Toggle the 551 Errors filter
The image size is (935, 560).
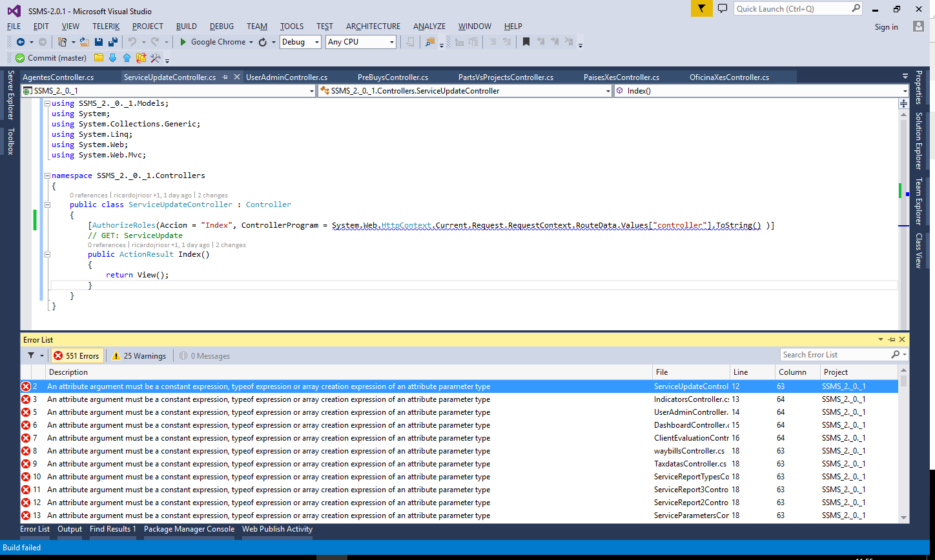pos(77,356)
